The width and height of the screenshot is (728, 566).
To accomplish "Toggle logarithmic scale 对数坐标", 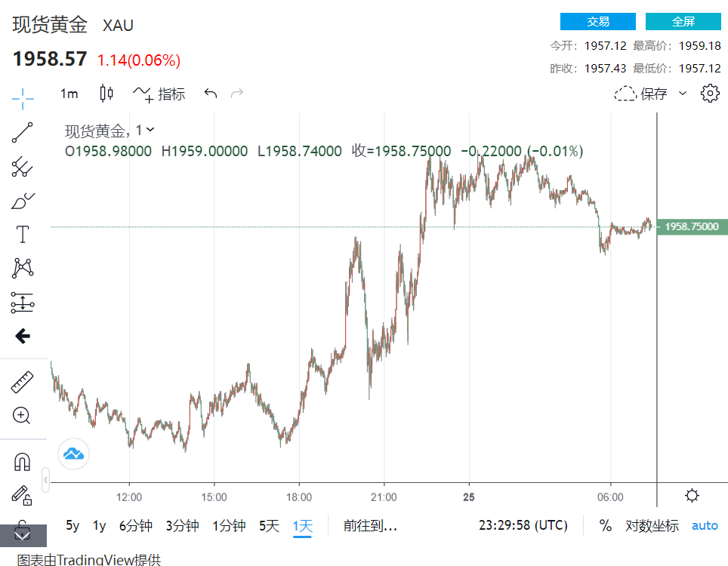I will [652, 526].
